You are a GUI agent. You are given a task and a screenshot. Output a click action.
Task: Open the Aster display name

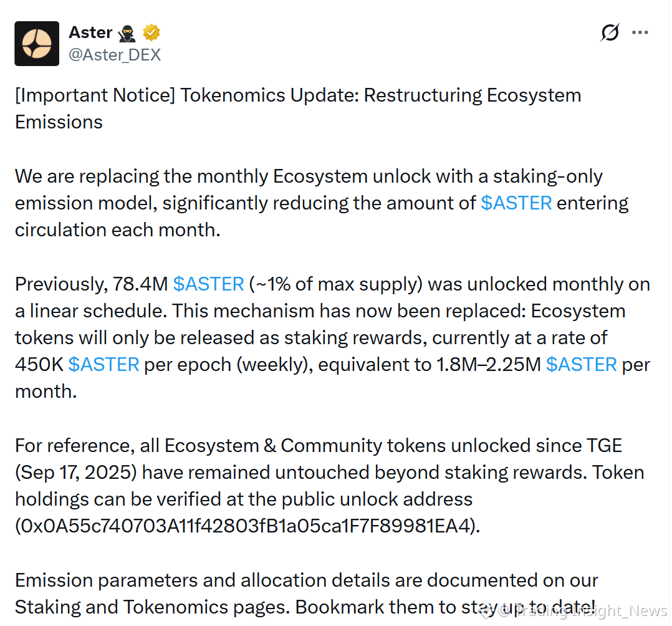[x=90, y=32]
